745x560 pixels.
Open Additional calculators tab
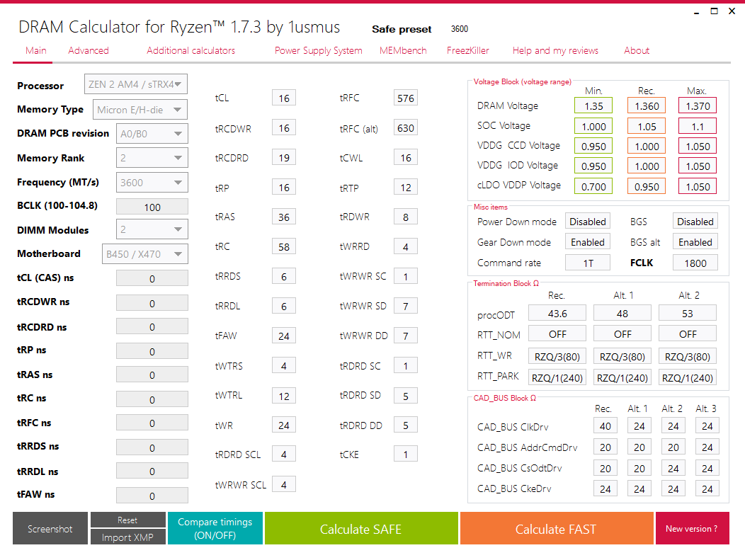coord(190,50)
